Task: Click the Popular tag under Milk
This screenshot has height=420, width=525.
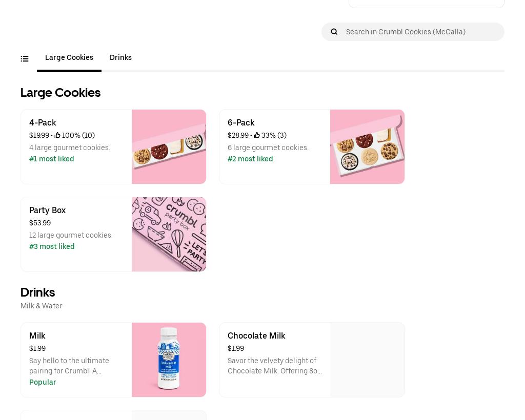Action: click(43, 383)
